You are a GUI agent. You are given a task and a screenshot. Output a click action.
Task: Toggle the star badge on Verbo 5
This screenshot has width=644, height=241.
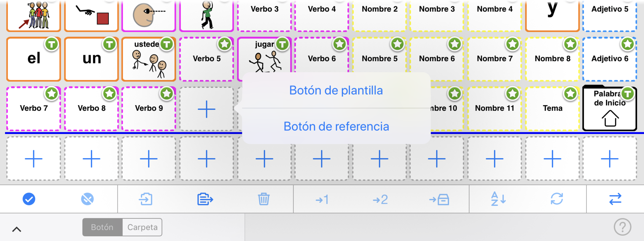click(x=224, y=44)
